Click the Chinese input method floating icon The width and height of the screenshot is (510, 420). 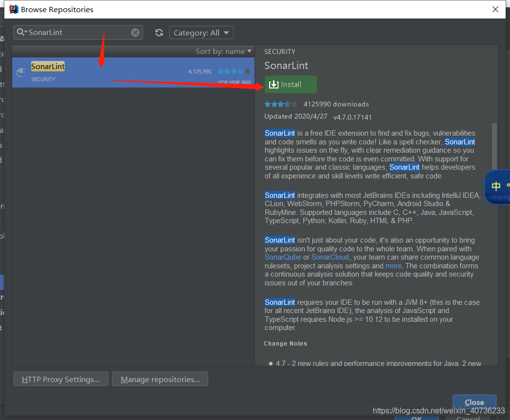click(x=497, y=187)
